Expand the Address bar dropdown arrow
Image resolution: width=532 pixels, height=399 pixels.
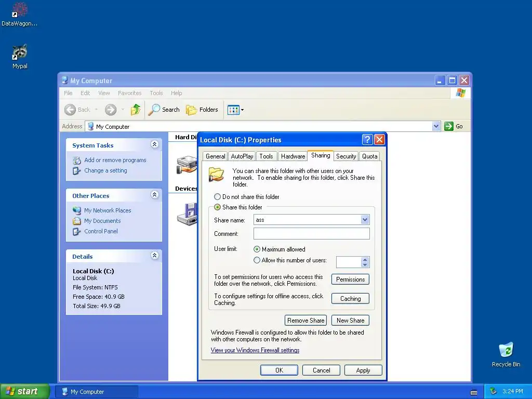pos(436,126)
